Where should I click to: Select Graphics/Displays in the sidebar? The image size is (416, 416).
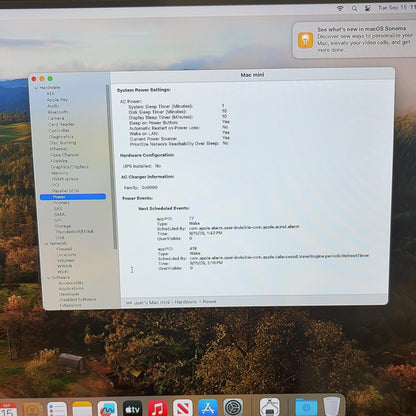point(69,167)
